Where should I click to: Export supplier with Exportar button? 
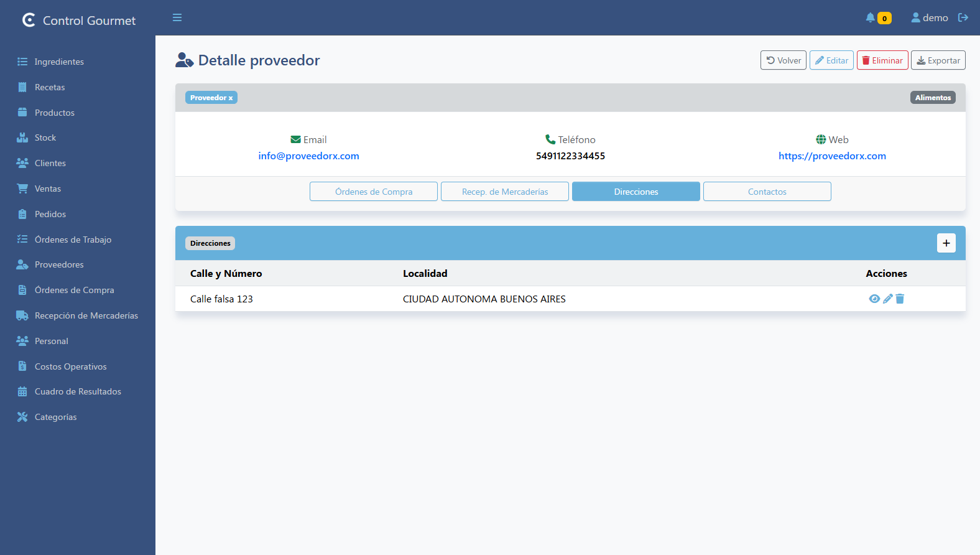tap(938, 60)
